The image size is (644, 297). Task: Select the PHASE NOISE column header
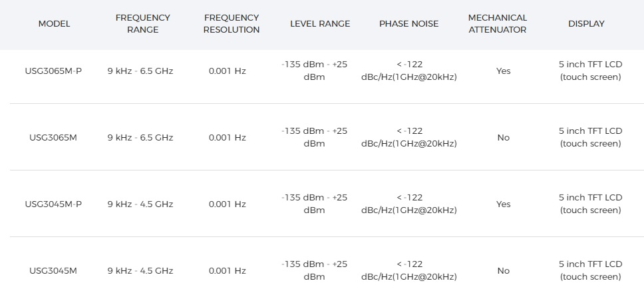coord(408,24)
